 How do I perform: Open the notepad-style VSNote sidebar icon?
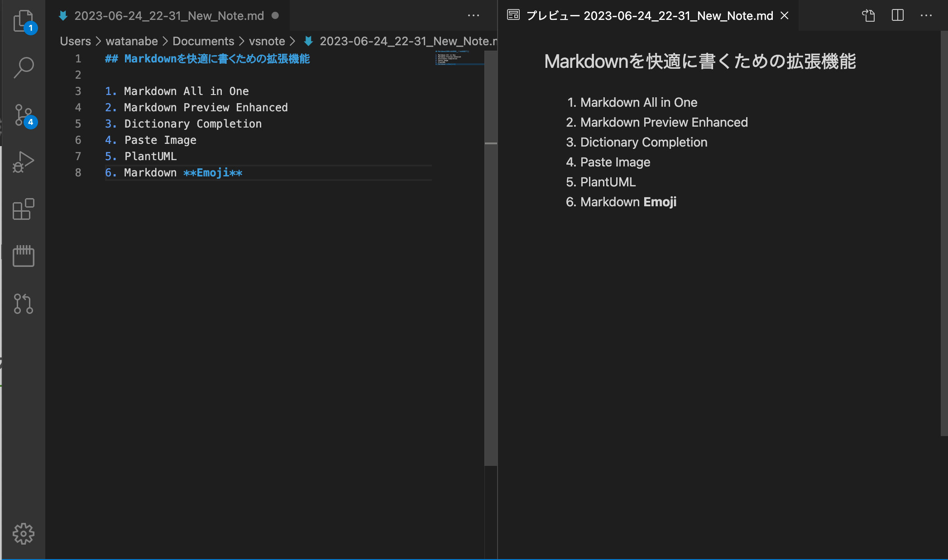24,256
